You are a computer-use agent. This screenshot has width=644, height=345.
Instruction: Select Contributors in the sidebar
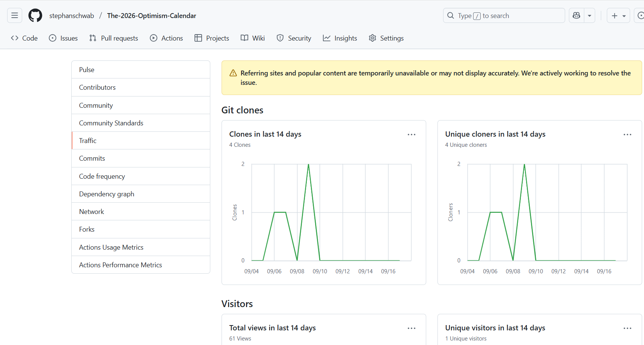(97, 87)
